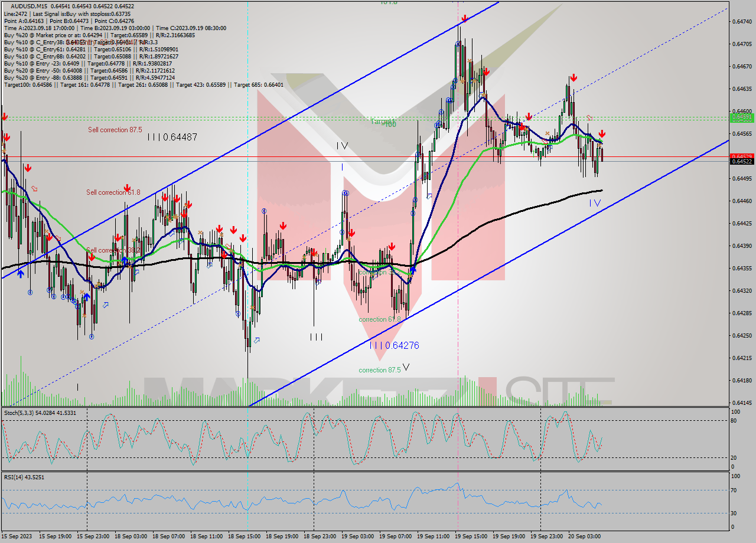Click the '19 Sep 19:00' time label
756x543 pixels.
pos(509,537)
